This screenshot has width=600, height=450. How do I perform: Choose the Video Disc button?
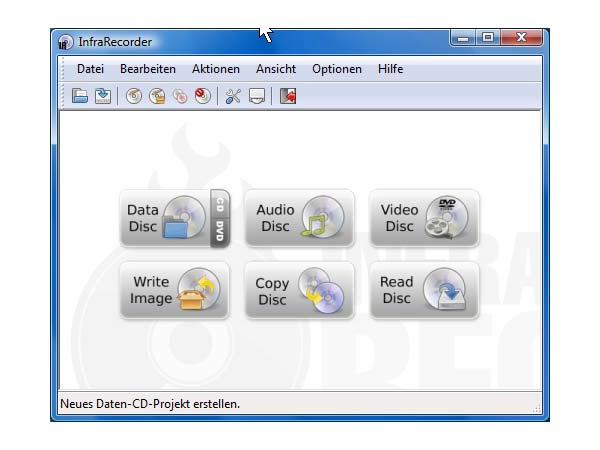(424, 218)
